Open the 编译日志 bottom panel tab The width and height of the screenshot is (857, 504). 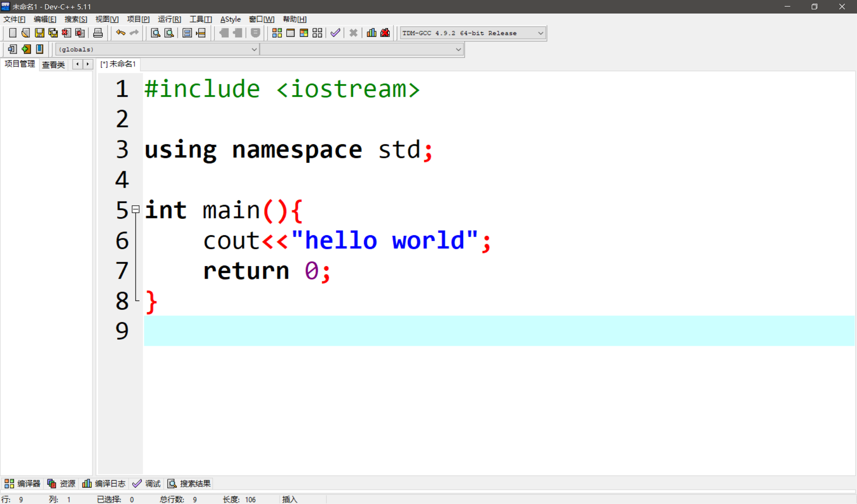(104, 483)
